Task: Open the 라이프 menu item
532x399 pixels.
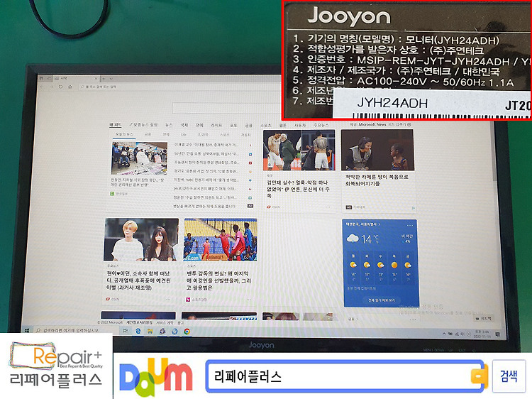Action: pyautogui.click(x=216, y=125)
